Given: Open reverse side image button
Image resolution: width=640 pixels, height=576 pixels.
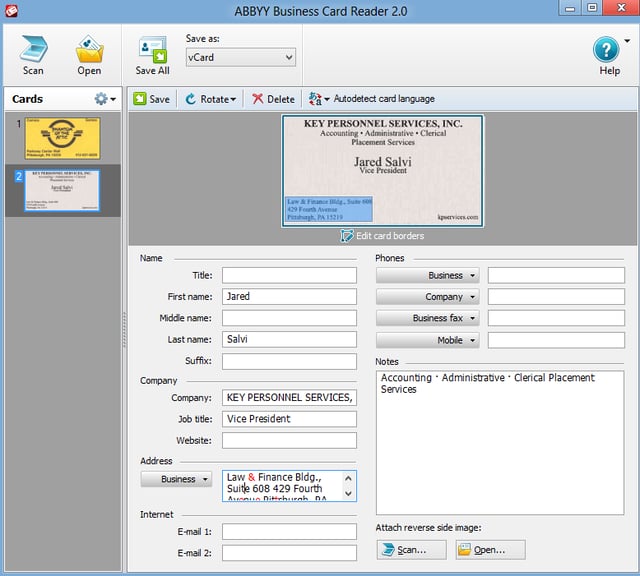Looking at the screenshot, I should pos(490,550).
